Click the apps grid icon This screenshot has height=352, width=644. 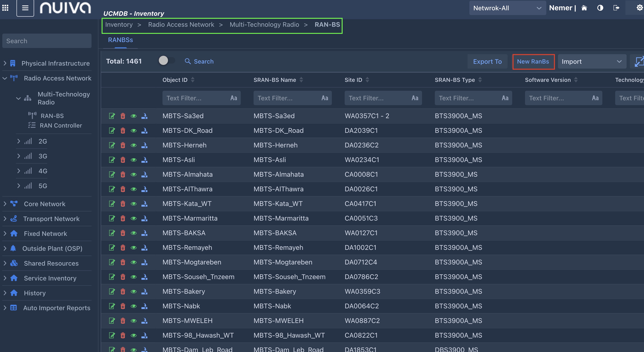point(5,8)
